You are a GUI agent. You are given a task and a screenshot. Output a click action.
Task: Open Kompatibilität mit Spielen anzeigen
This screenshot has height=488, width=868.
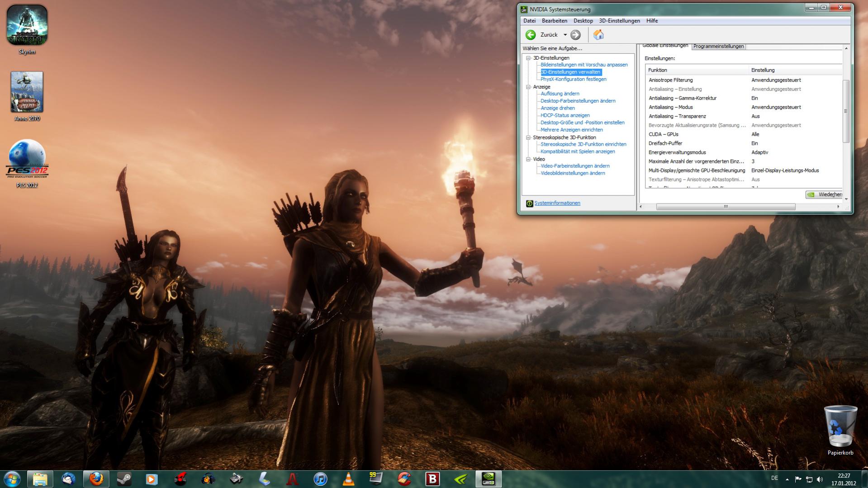point(578,152)
